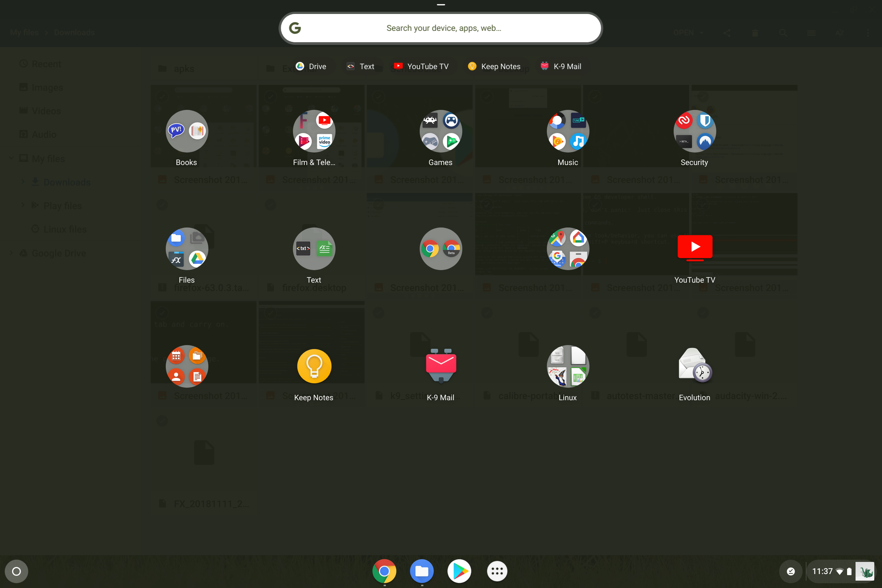Click the Google search input field

[x=441, y=28]
